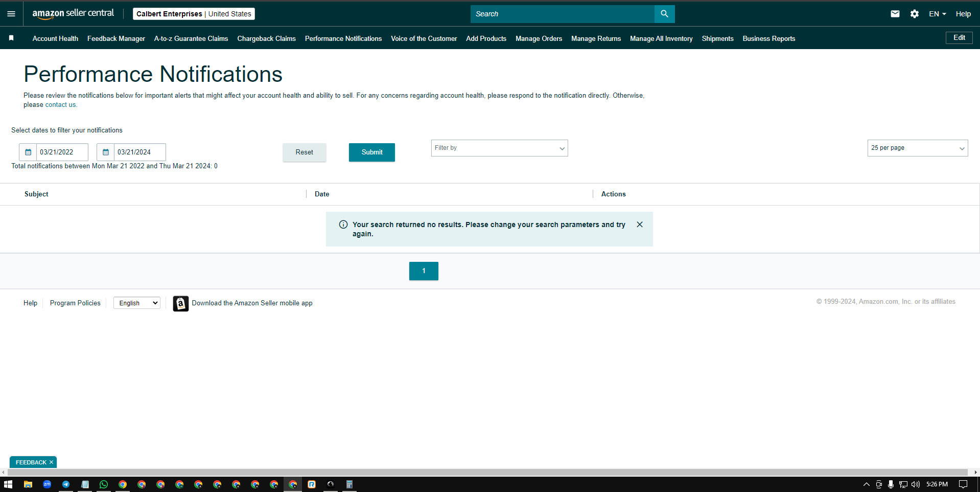Open RingCentral from the taskbar

click(x=312, y=484)
